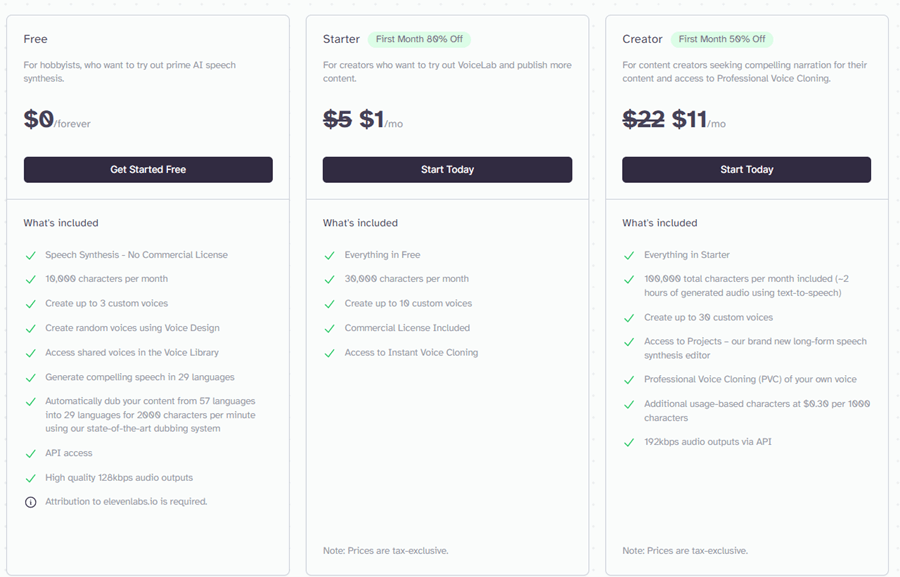Click Create random voices using Voice Design
900x577 pixels.
point(133,328)
